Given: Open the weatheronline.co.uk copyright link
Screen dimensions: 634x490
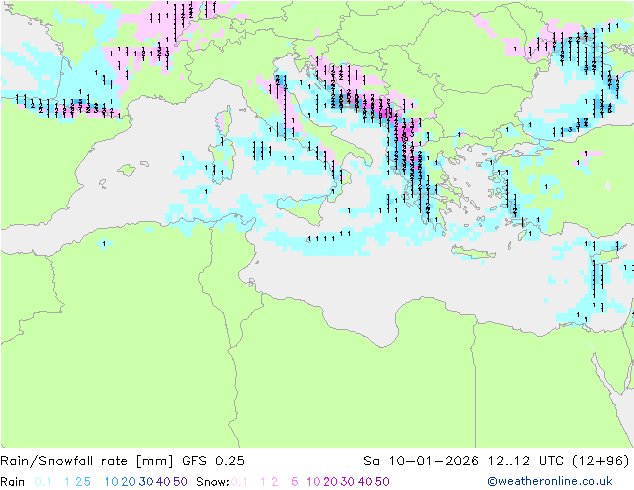Looking at the screenshot, I should pos(550,481).
